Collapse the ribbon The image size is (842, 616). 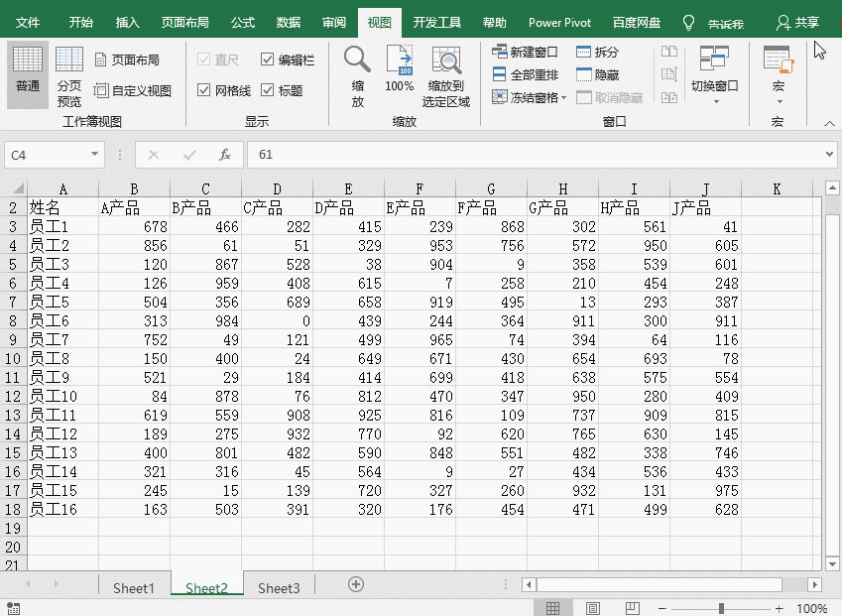pos(829,124)
